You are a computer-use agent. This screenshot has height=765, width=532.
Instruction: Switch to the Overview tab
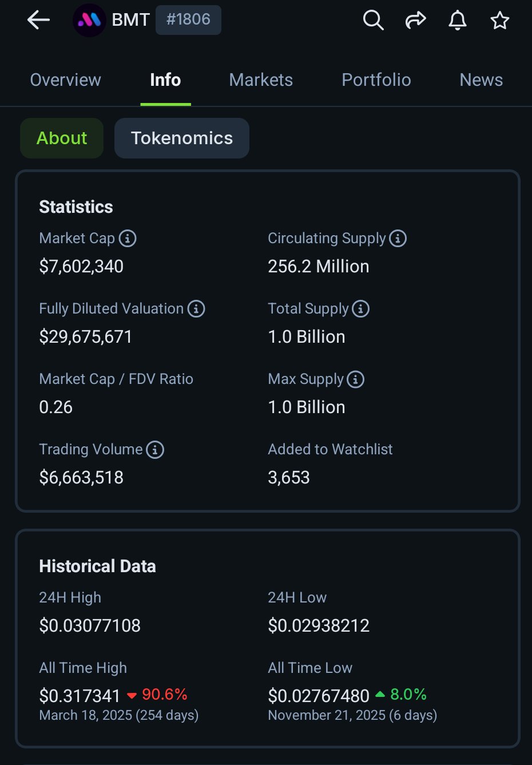(65, 80)
